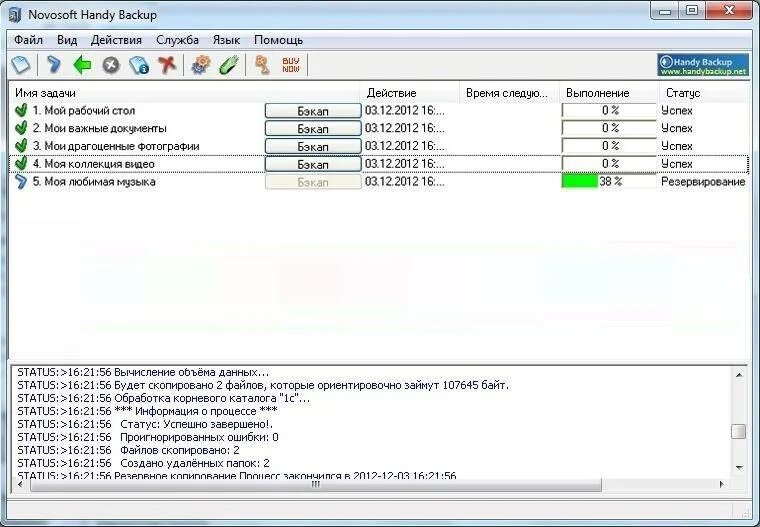Click green check icon of task 1
Screen dimensions: 760x527
pyautogui.click(x=21, y=111)
